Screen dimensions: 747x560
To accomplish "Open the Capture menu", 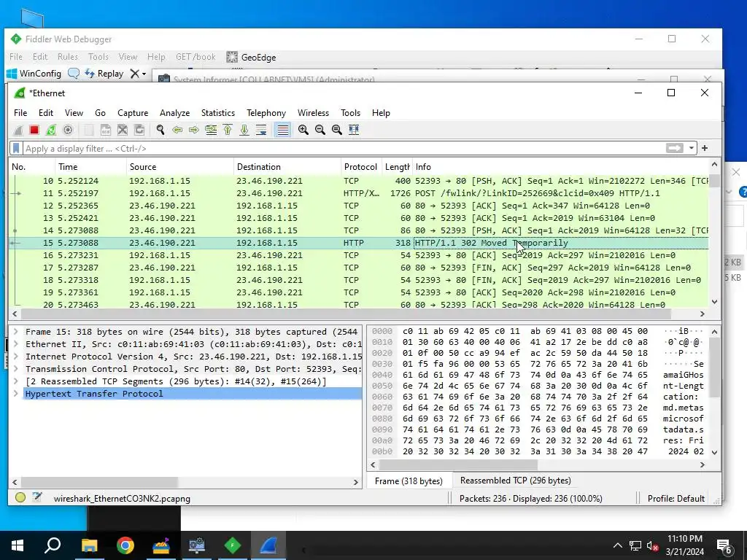I will [x=133, y=113].
